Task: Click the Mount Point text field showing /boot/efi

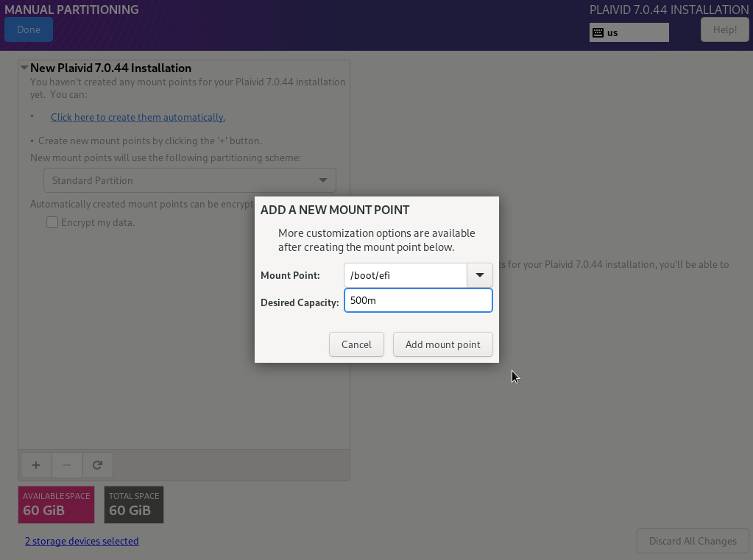Action: 406,275
